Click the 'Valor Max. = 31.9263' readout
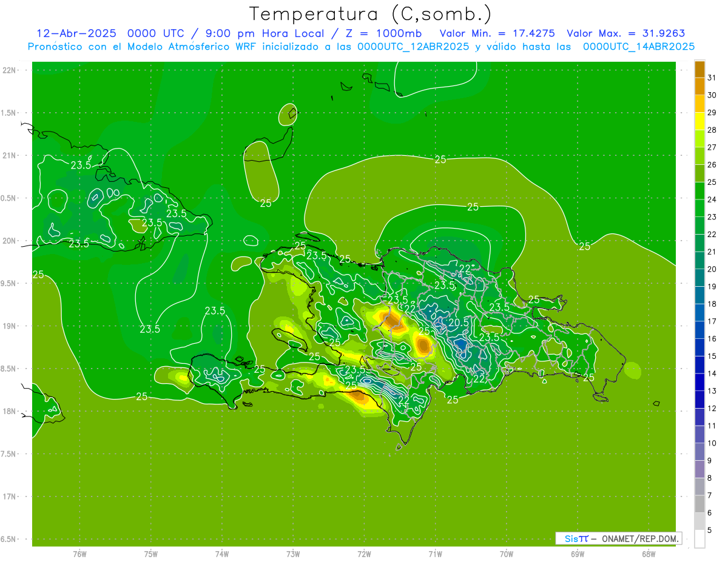The width and height of the screenshot is (728, 562). [626, 33]
